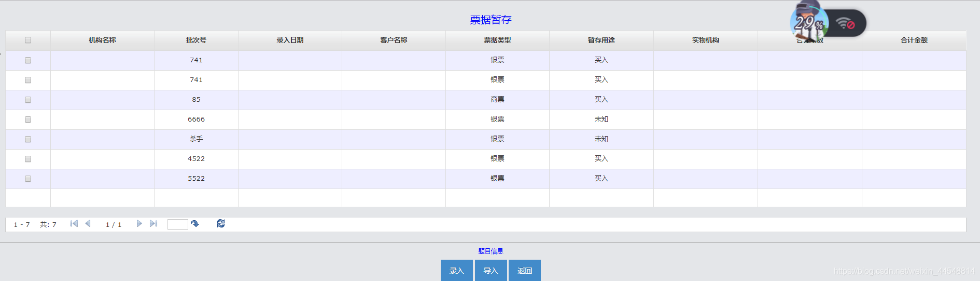Click the '共: 7' total count text
This screenshot has height=281, width=980.
(48, 225)
